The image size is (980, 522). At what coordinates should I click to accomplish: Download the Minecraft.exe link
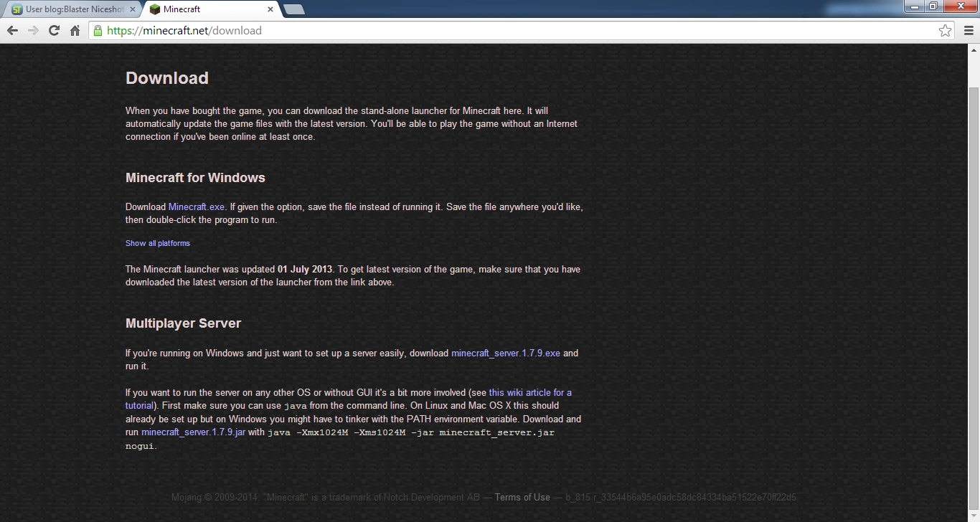[x=197, y=207]
